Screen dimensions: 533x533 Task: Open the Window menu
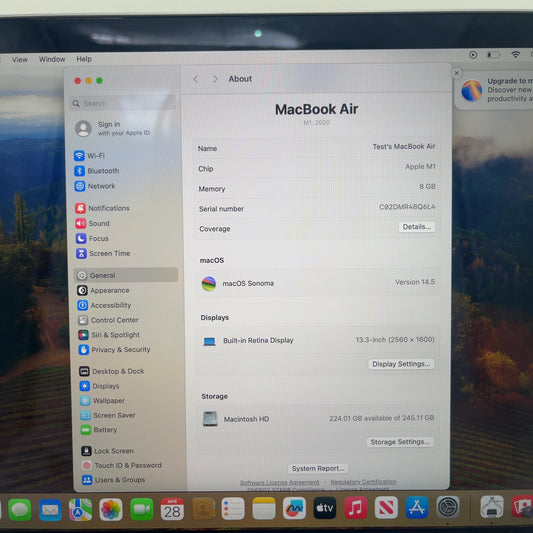point(52,59)
